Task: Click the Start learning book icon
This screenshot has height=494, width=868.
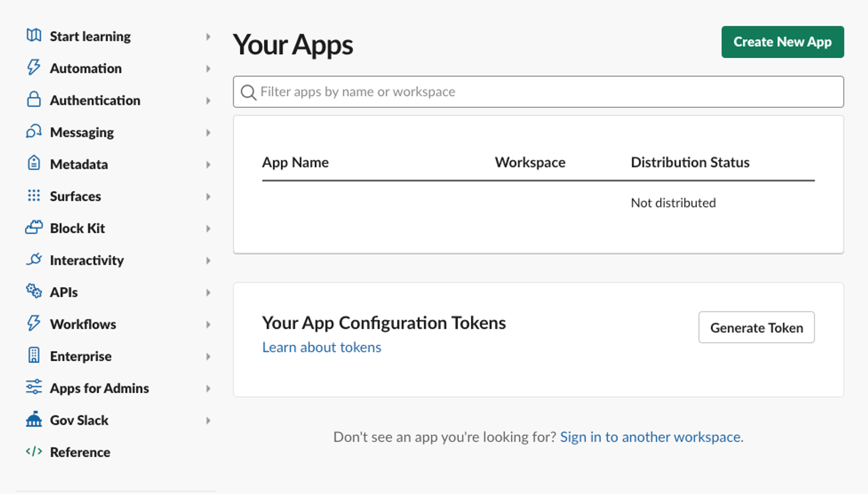Action: (x=34, y=36)
